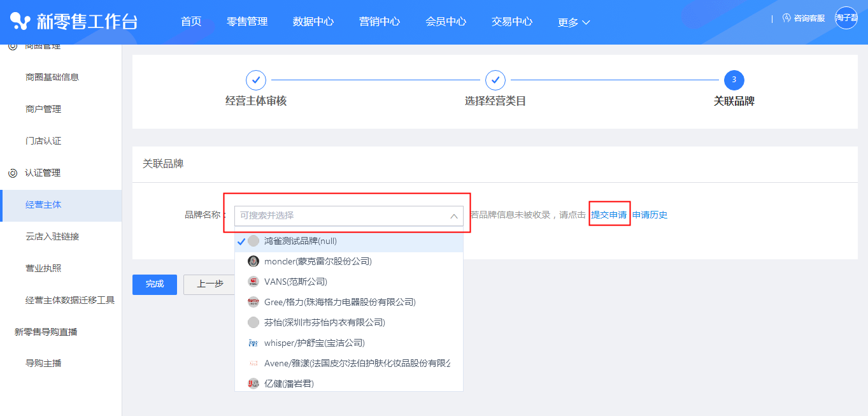Viewport: 868px width, 416px height.
Task: Click the 鸿雀测试品牌 grey placeholder logo
Action: (253, 241)
